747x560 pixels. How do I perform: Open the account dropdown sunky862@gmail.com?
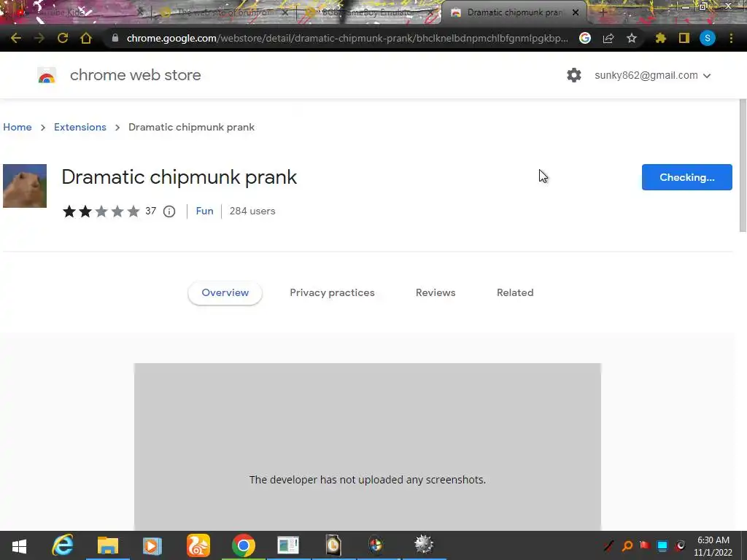(653, 75)
